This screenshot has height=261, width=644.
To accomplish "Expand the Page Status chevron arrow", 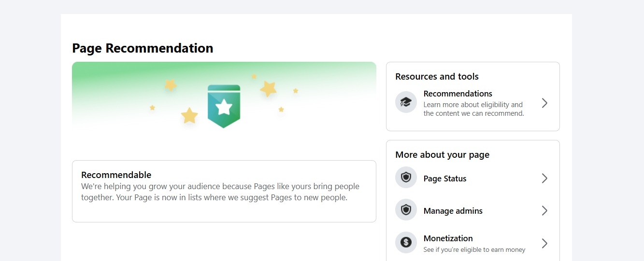I will coord(544,178).
